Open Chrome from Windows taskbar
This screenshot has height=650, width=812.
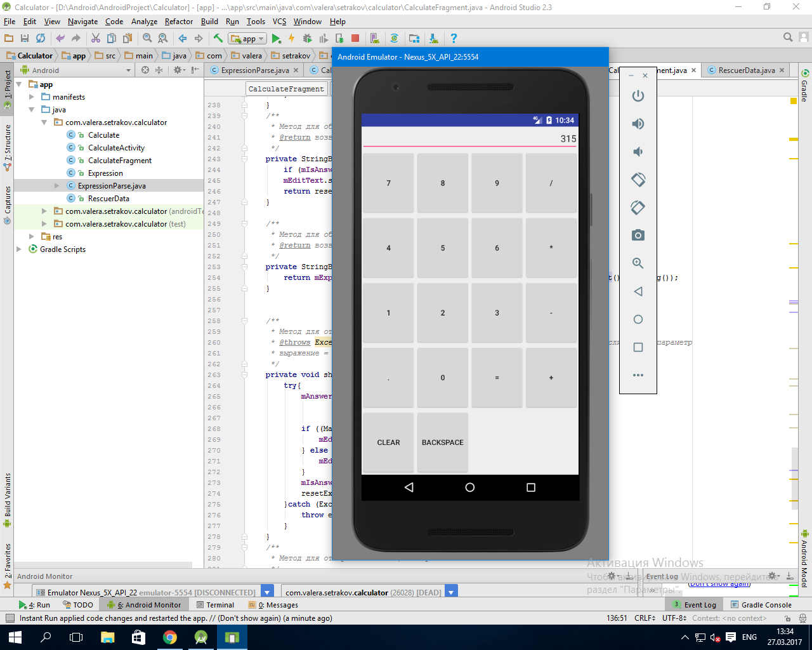click(x=170, y=637)
